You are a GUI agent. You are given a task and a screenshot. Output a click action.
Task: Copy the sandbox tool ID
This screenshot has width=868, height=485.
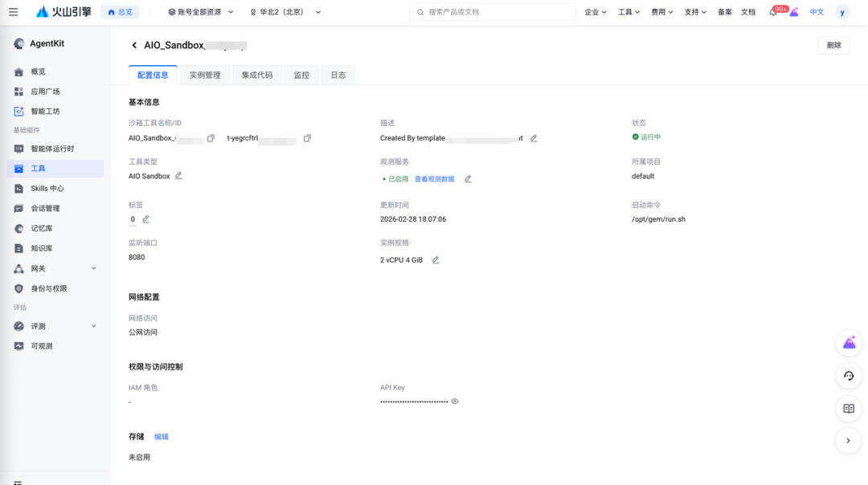307,138
